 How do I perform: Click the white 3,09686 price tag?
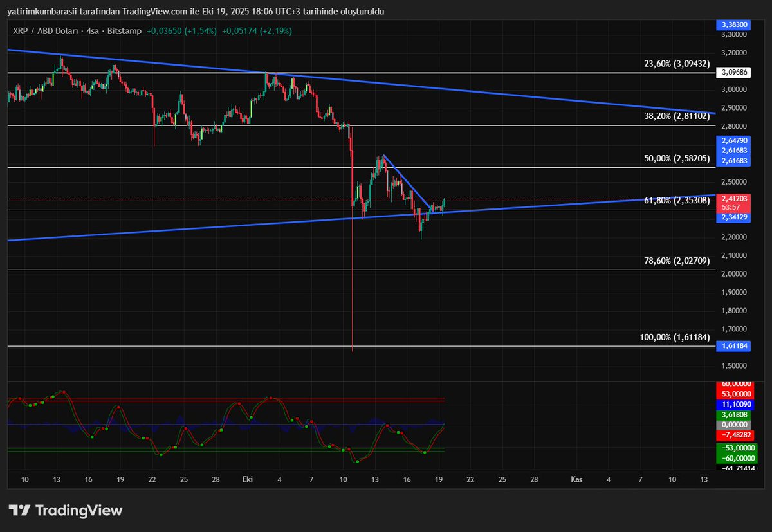(x=734, y=73)
